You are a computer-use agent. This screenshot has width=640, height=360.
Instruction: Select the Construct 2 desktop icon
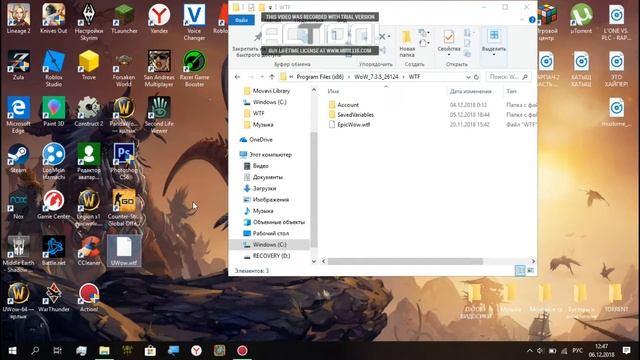(x=89, y=112)
